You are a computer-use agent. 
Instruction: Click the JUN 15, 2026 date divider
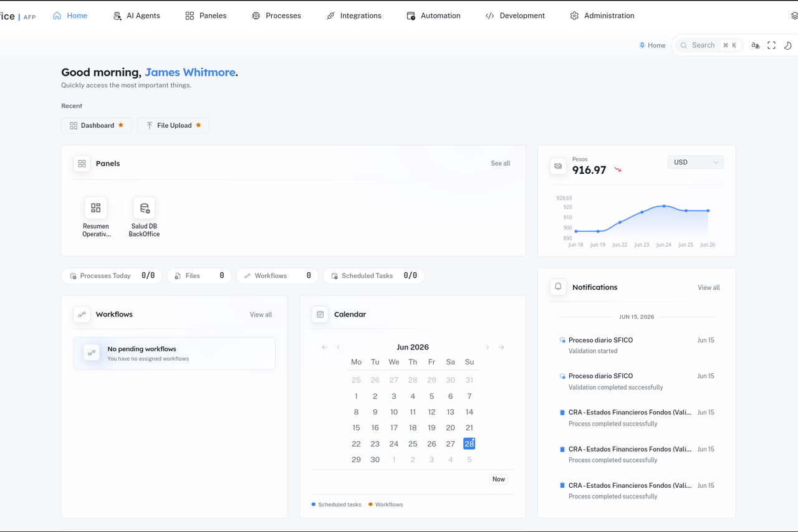tap(637, 317)
